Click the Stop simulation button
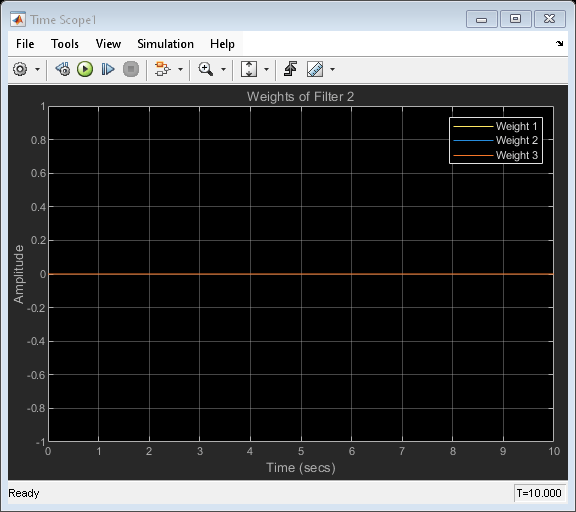 coord(131,69)
